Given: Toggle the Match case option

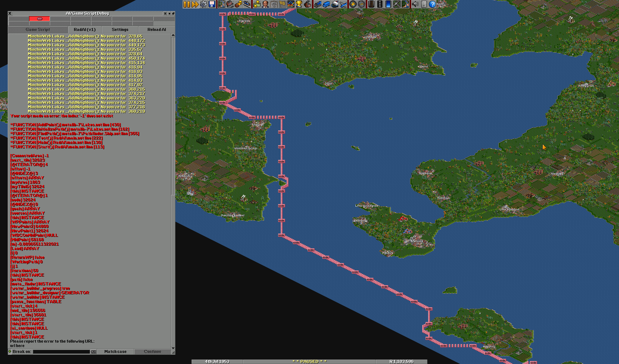Looking at the screenshot, I should (115, 352).
